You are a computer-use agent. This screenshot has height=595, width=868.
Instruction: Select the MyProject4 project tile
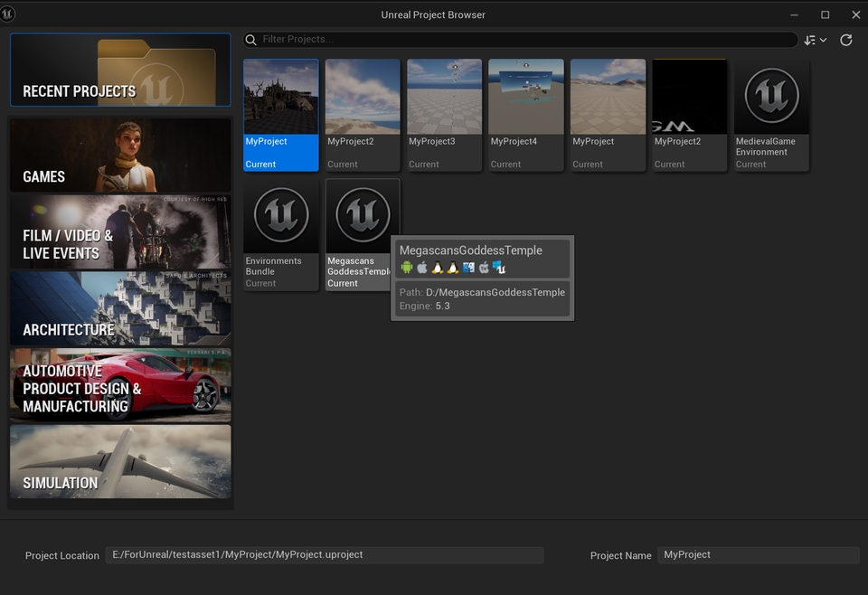tap(526, 115)
